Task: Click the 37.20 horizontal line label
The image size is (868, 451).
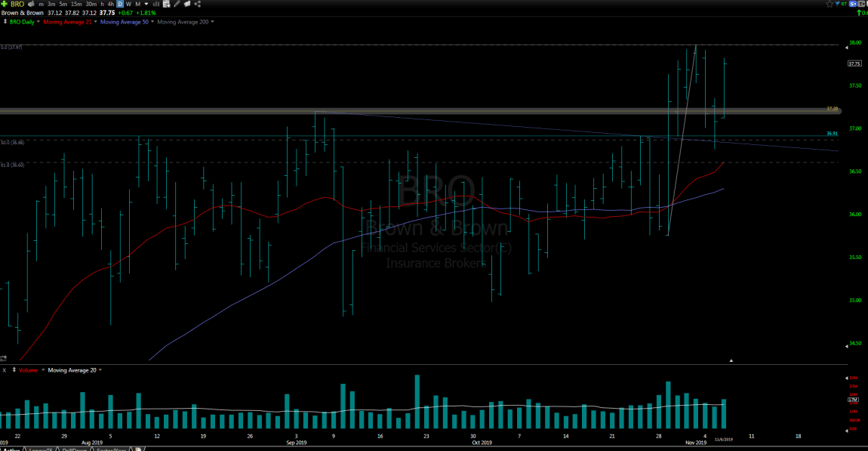Action: point(832,109)
